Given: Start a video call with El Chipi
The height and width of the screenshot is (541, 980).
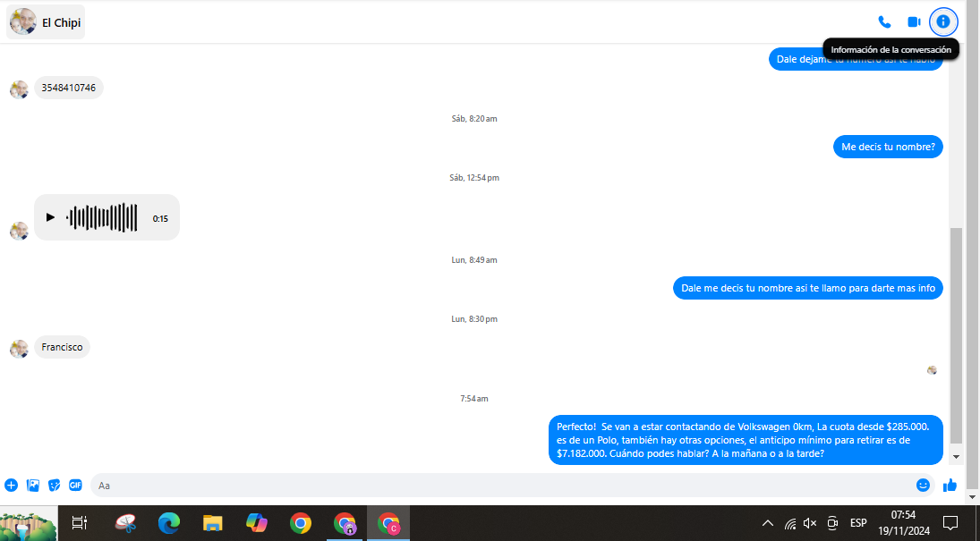Looking at the screenshot, I should (x=914, y=21).
